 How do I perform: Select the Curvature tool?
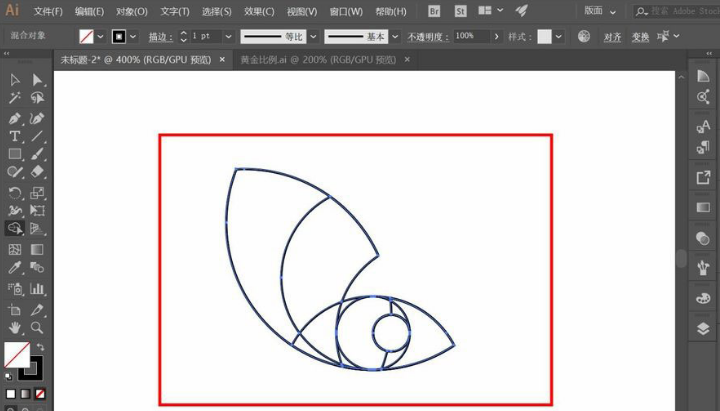coord(37,118)
